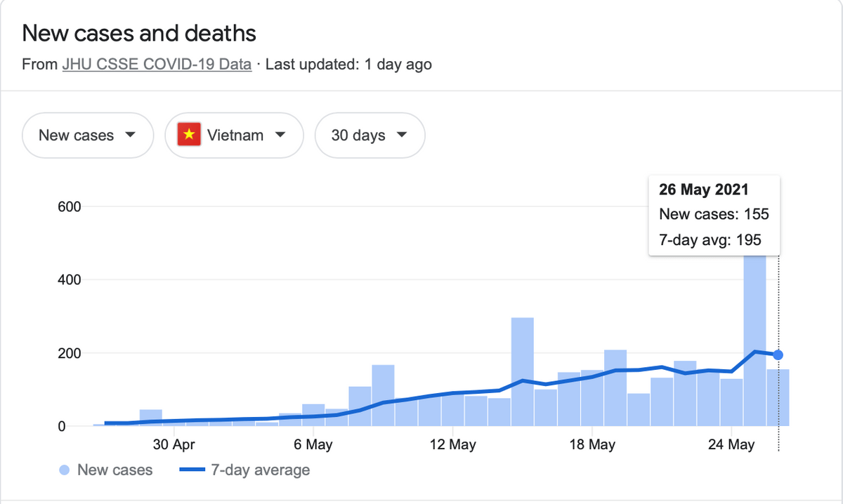Image resolution: width=843 pixels, height=504 pixels.
Task: Open the 30 days range dropdown
Action: 370,135
